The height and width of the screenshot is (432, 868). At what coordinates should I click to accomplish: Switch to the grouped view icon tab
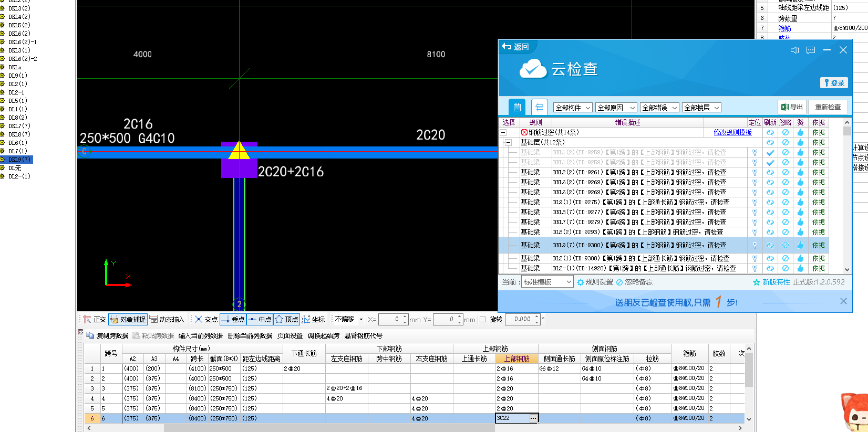point(540,107)
